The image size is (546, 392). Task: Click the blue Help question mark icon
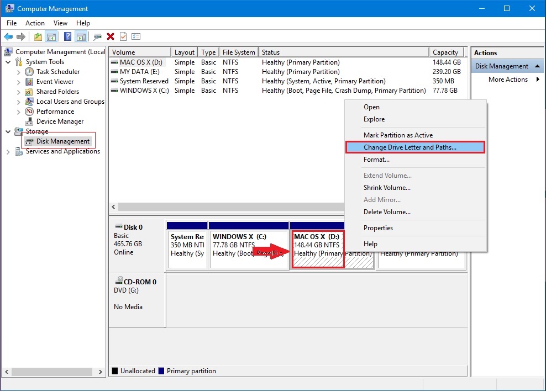[x=67, y=37]
